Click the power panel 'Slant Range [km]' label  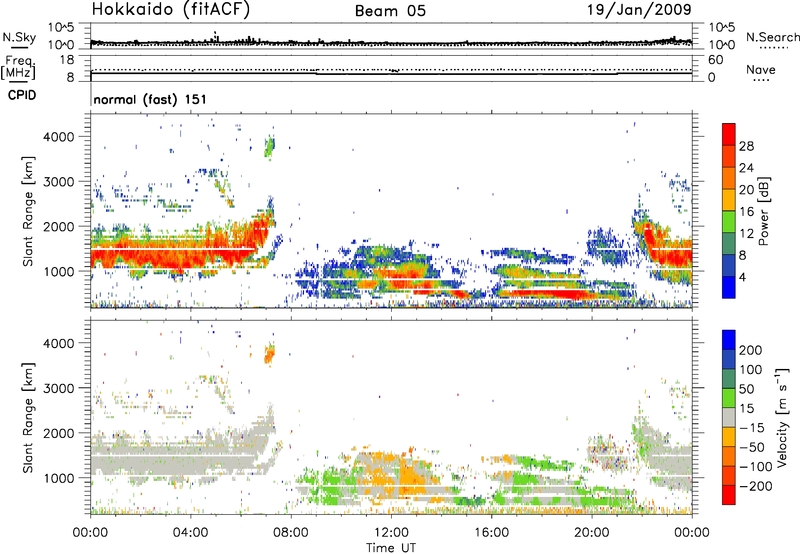(x=28, y=211)
